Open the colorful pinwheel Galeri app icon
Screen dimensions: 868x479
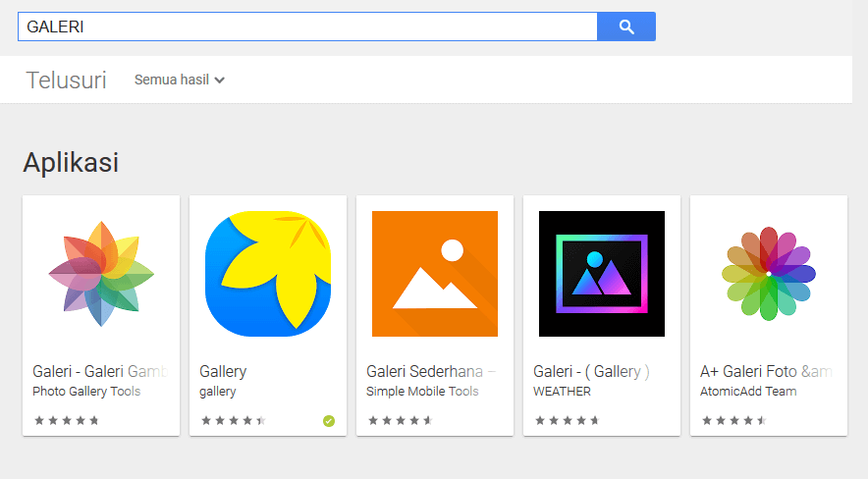coord(101,274)
